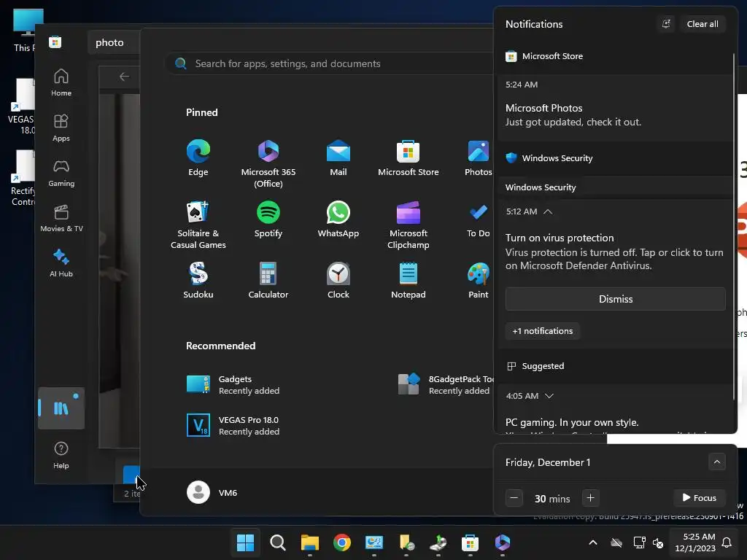Click the notification bell in taskbar

[x=727, y=542]
